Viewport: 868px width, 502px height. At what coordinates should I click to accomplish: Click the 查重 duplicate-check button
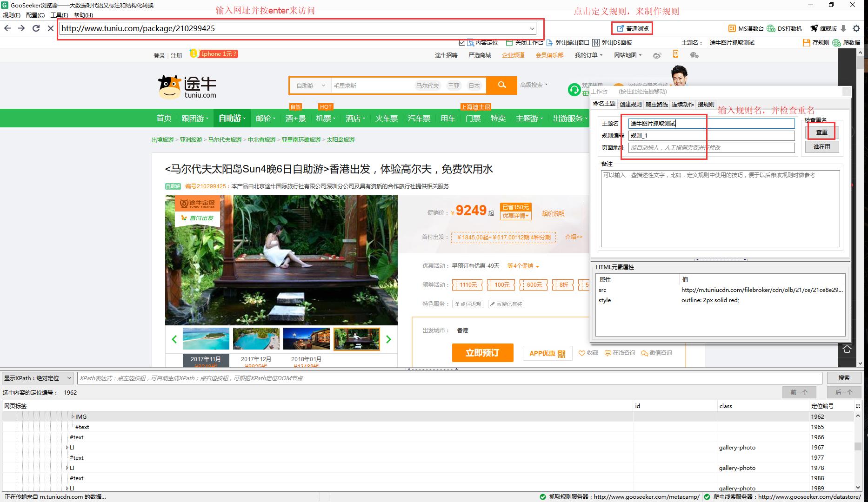coord(821,132)
